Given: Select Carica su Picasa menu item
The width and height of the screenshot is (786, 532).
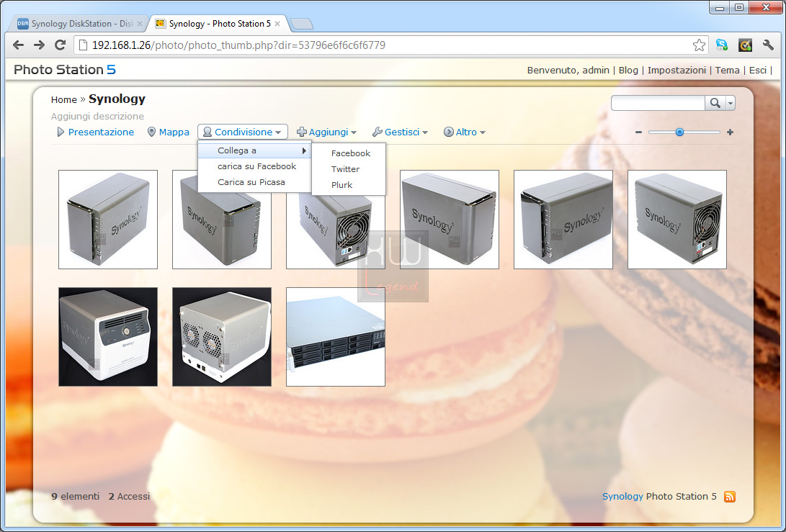Looking at the screenshot, I should pos(254,182).
